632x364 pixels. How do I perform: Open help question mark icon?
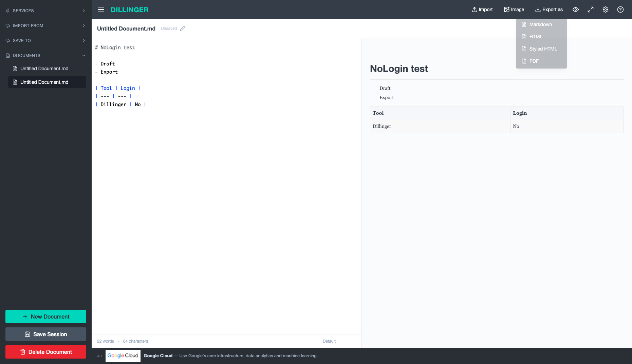pos(620,9)
